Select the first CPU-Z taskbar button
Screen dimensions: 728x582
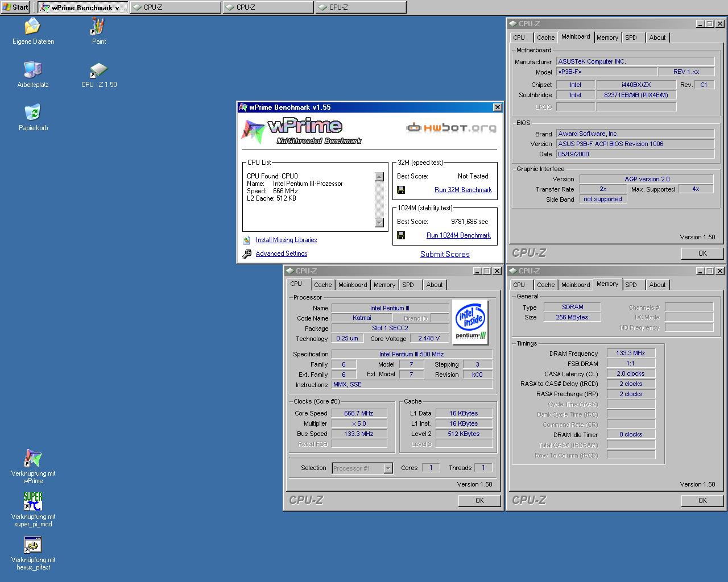coord(175,7)
